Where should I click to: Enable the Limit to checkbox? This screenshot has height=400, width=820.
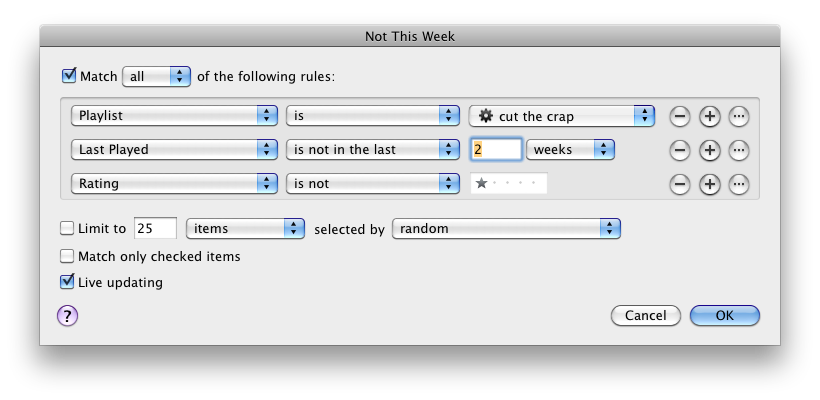pyautogui.click(x=67, y=228)
